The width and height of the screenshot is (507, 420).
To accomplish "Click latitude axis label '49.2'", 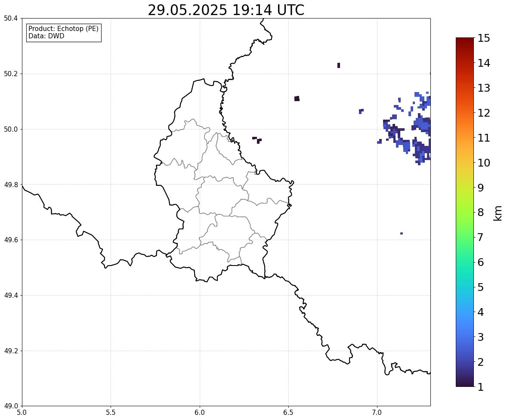I will (x=11, y=351).
